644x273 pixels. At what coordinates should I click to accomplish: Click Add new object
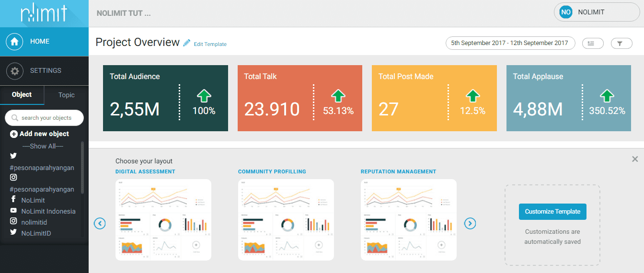[39, 134]
